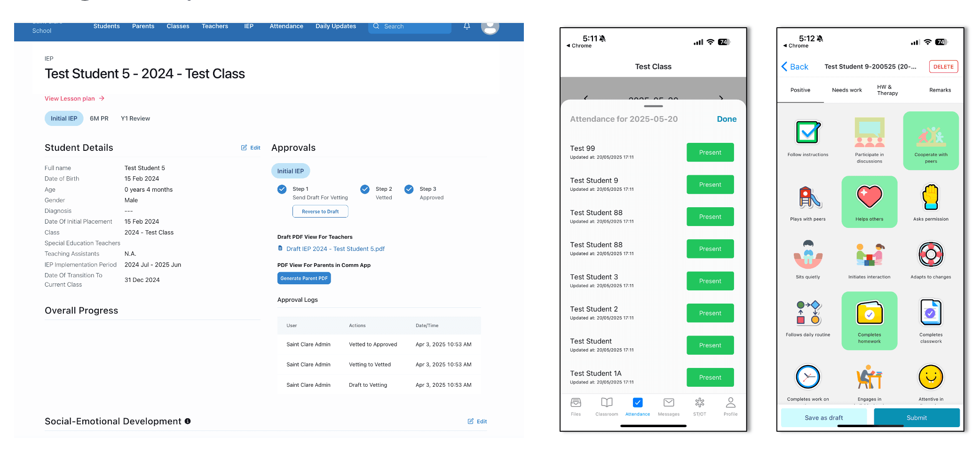Go to previous date using left chevron
This screenshot has width=980, height=453.
[x=586, y=98]
